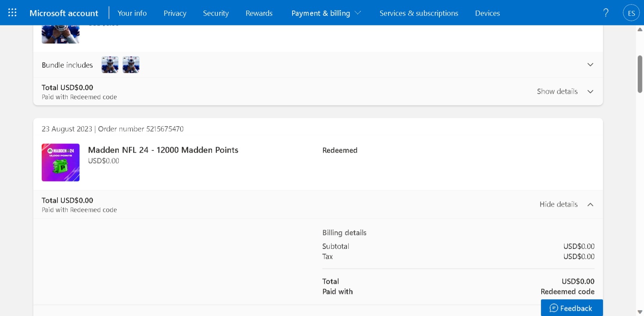The image size is (644, 316).
Task: Open Madden NFL 24 - 12000 Madden Points title
Action: pos(163,150)
